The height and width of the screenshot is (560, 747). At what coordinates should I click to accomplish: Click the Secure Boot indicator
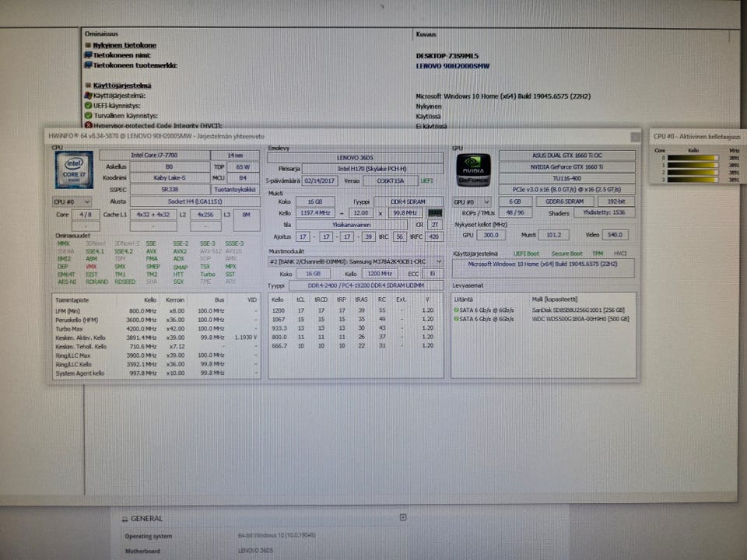567,254
